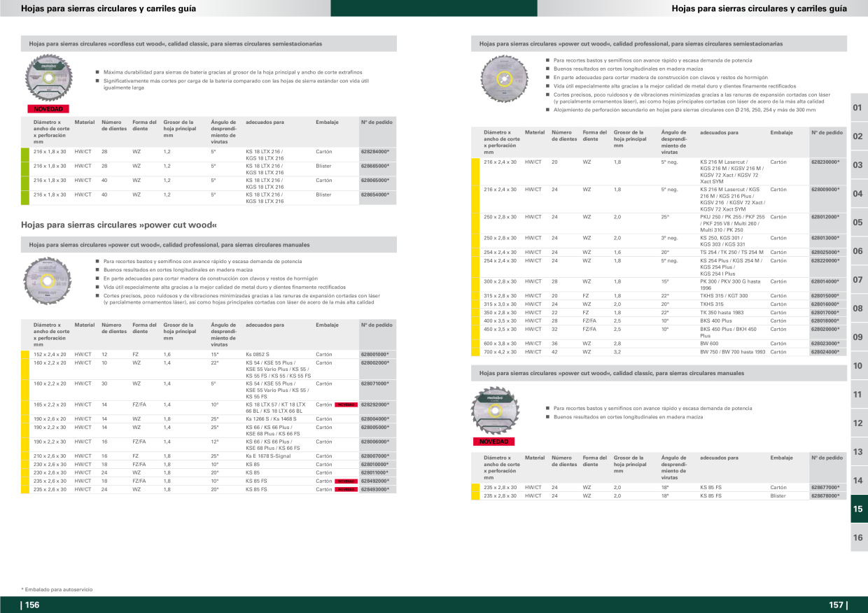
Task: Pick order number 628677000*
Action: click(825, 487)
